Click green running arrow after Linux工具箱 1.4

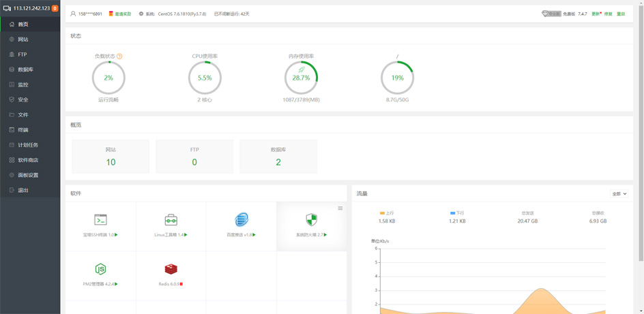pyautogui.click(x=186, y=235)
